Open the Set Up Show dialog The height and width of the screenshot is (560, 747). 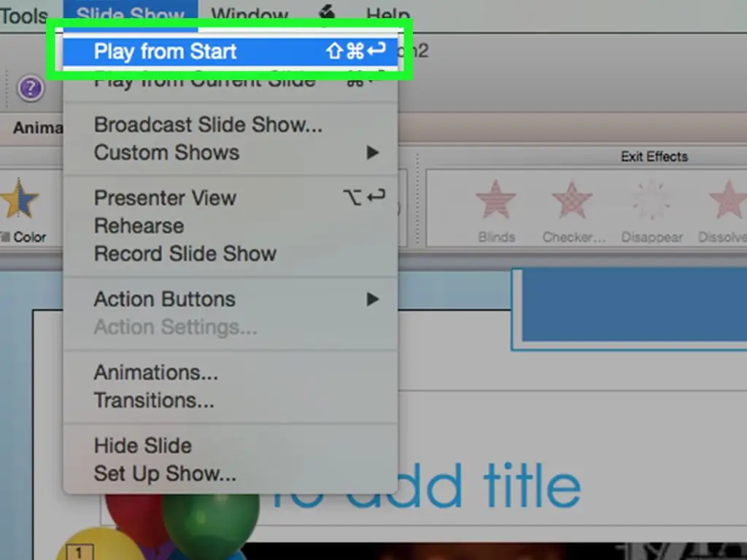pos(231,474)
